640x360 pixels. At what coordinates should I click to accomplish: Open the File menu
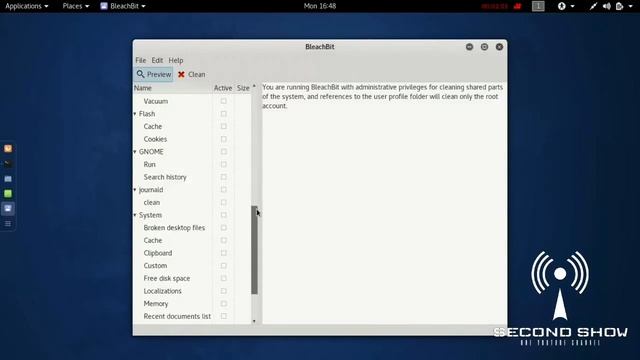tap(140, 60)
